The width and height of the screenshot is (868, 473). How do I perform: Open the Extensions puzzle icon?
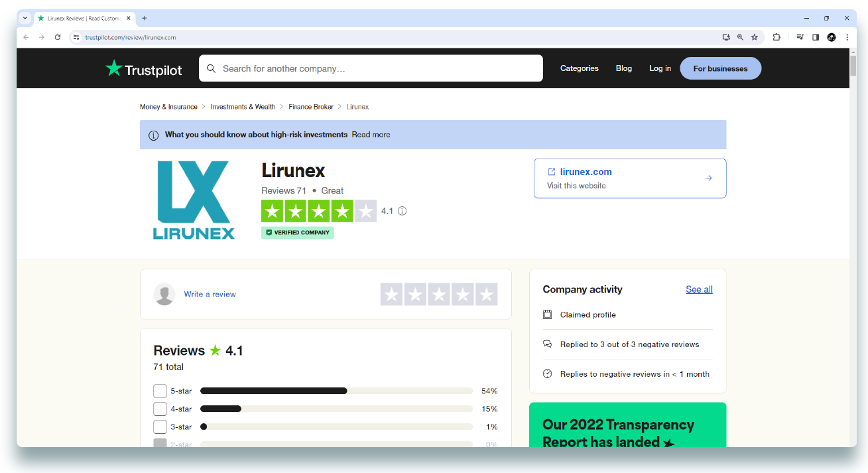(x=776, y=37)
